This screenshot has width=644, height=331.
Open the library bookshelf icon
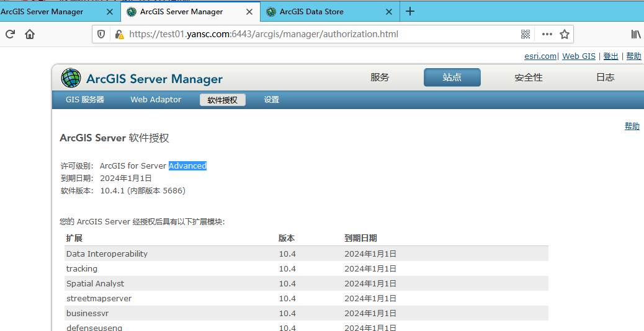636,34
